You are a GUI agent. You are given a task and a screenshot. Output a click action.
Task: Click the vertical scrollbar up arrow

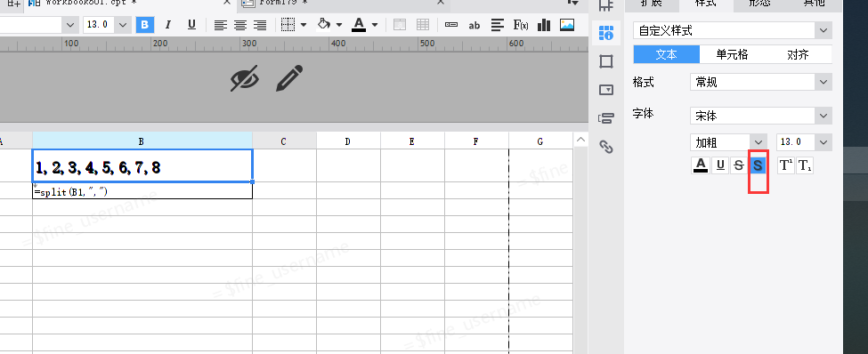[580, 140]
